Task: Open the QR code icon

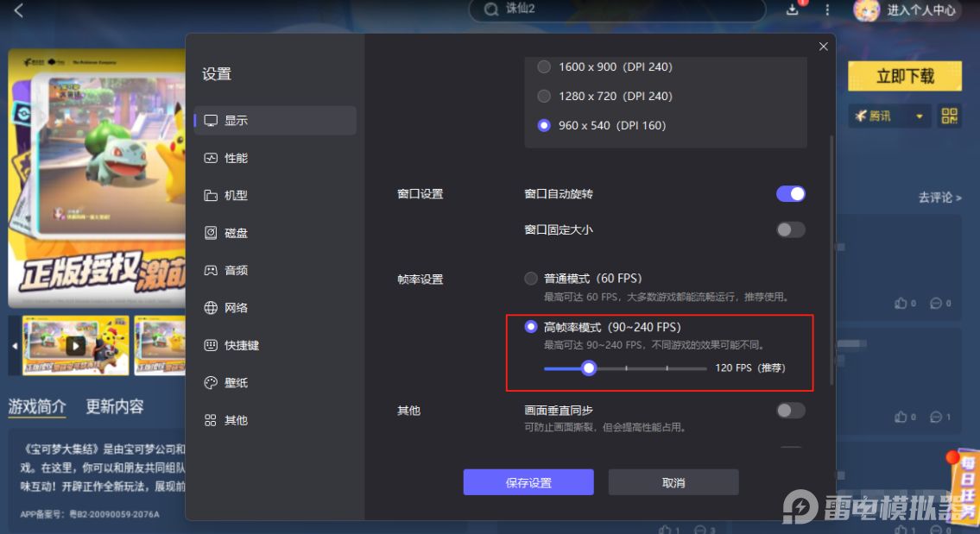Action: [x=950, y=116]
